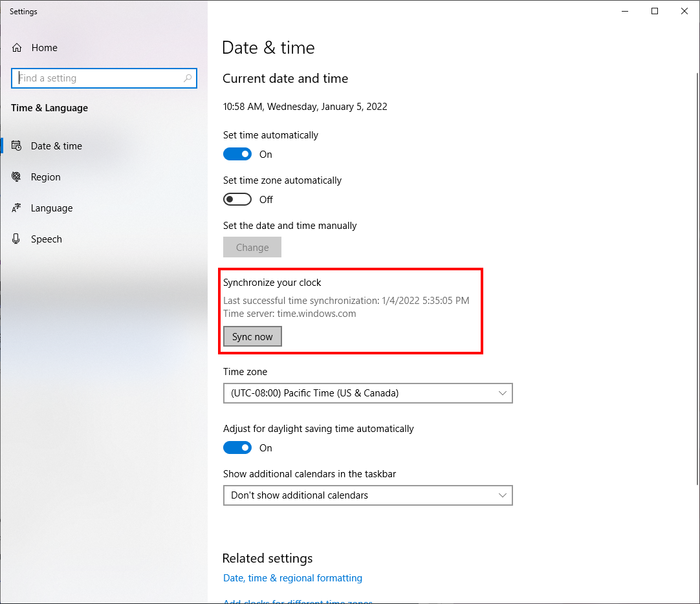Enable Set time zone automatically
700x604 pixels.
[237, 200]
